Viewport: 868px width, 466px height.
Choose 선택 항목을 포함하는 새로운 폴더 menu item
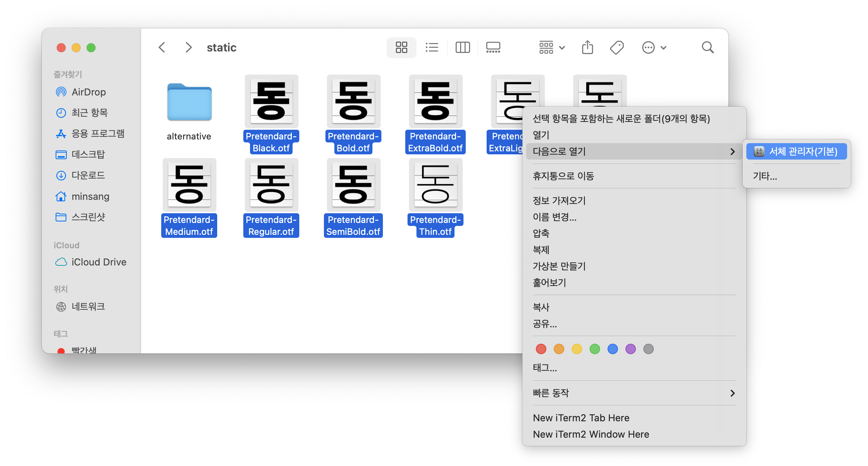point(634,119)
